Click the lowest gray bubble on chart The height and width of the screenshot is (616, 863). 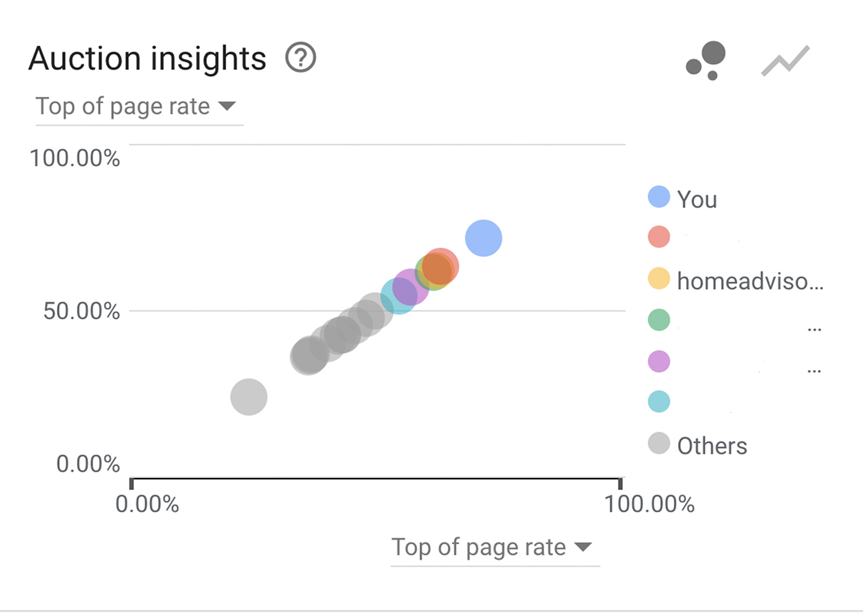pos(249,397)
